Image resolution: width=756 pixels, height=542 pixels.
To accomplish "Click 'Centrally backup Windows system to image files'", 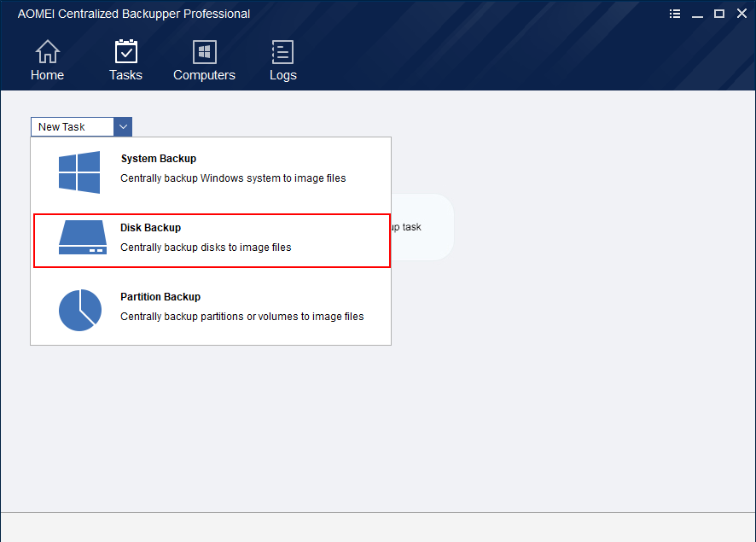I will point(233,178).
